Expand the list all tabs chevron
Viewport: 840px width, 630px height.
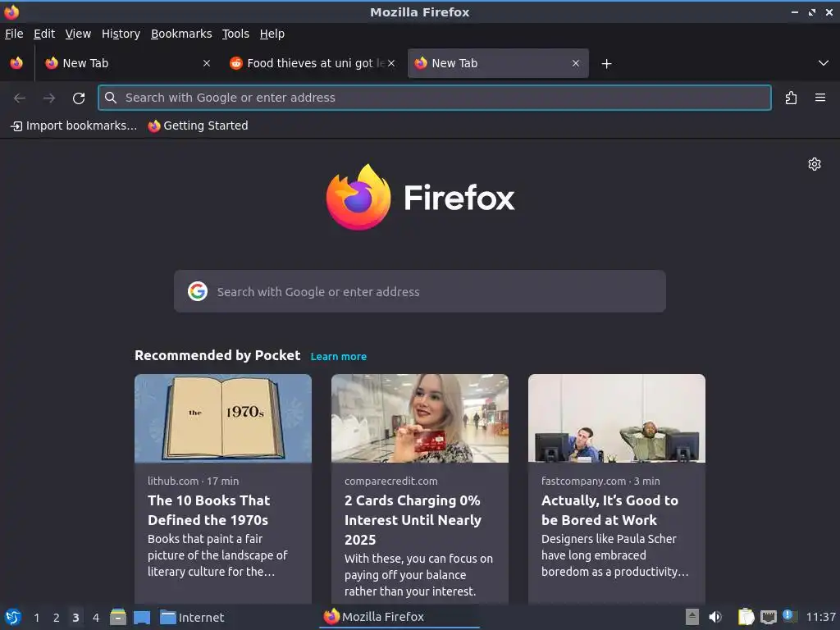[824, 63]
